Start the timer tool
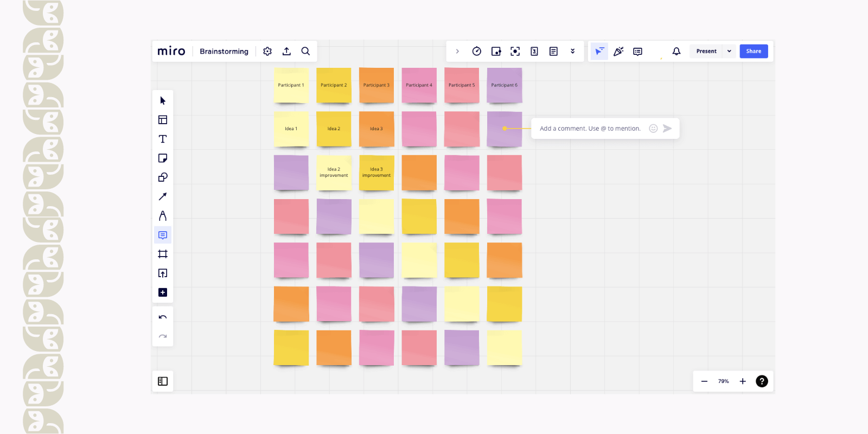The height and width of the screenshot is (434, 868). pyautogui.click(x=477, y=51)
